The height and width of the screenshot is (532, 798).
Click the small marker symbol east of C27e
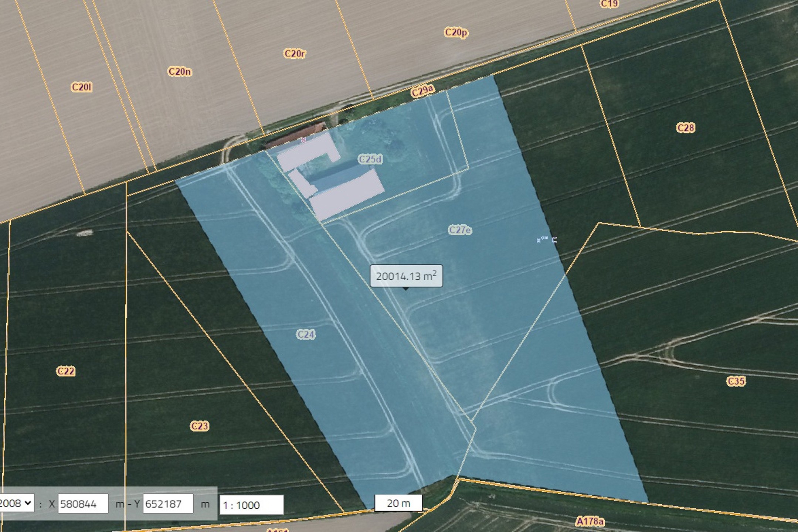tap(546, 239)
